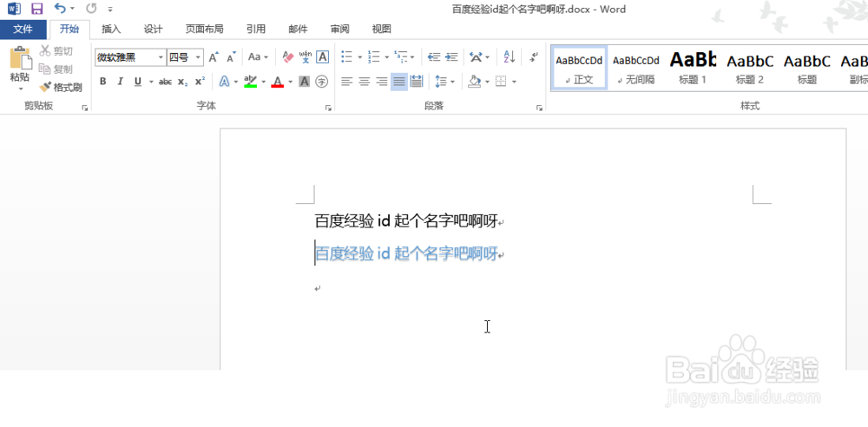Screen dimensions: 868x427
Task: Open the phonetic guide (wén) tool
Action: 305,57
